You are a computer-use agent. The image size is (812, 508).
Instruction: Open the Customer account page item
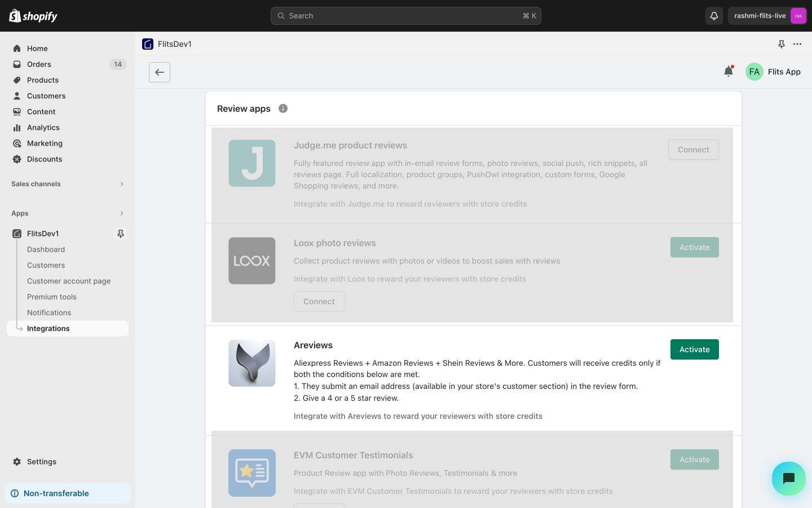pyautogui.click(x=69, y=281)
